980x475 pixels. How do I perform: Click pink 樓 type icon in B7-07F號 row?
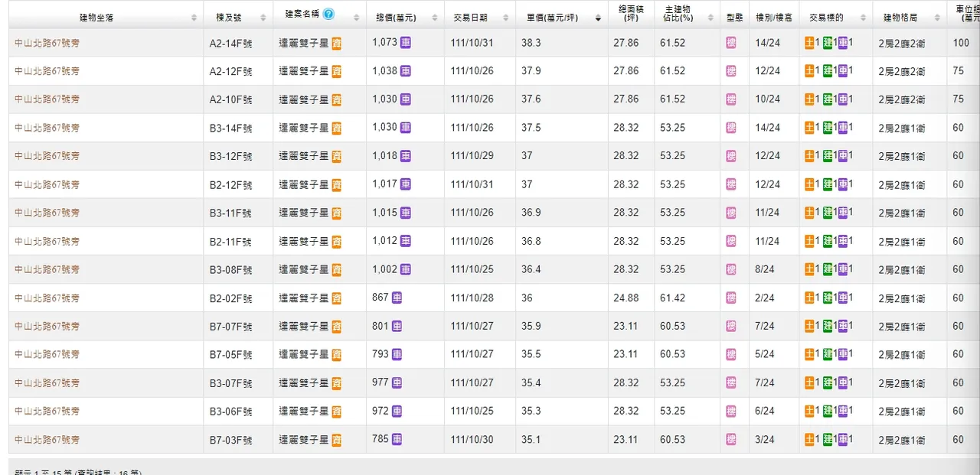click(x=731, y=326)
